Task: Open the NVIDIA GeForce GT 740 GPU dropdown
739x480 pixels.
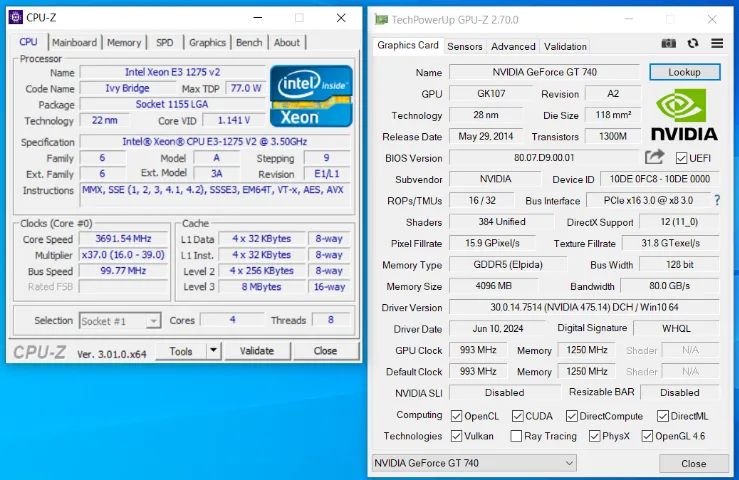Action: [474, 463]
